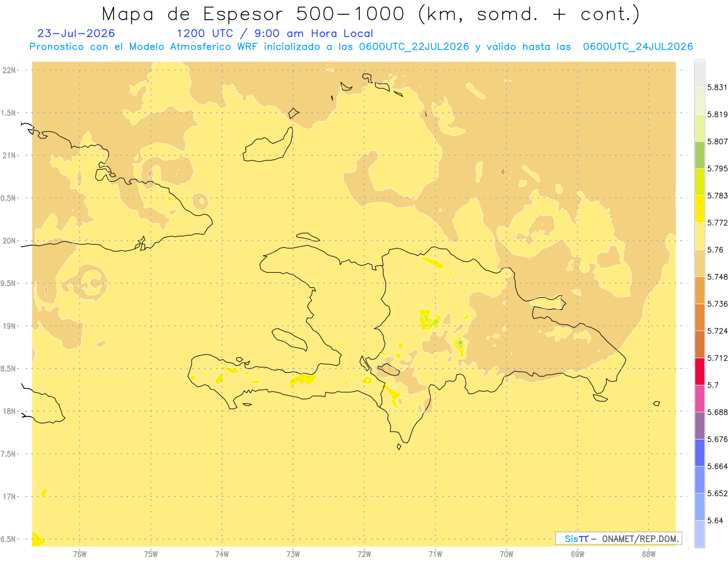Screen dimensions: 728x562
Task: Select the orange swatch between 5.748 and 5.736
Action: pyautogui.click(x=699, y=290)
